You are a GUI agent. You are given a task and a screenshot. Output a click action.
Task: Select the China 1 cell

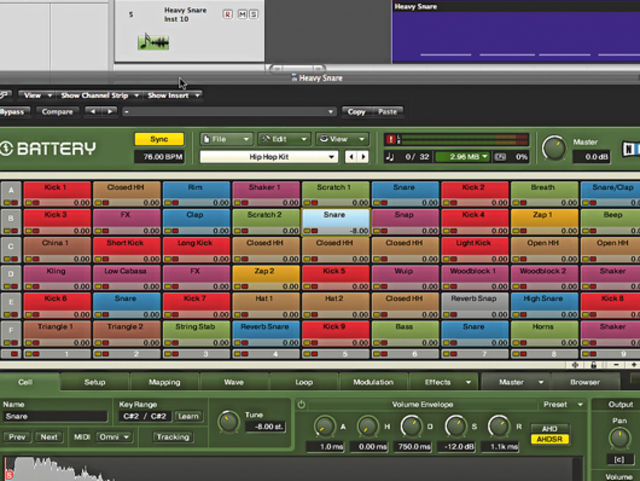57,250
